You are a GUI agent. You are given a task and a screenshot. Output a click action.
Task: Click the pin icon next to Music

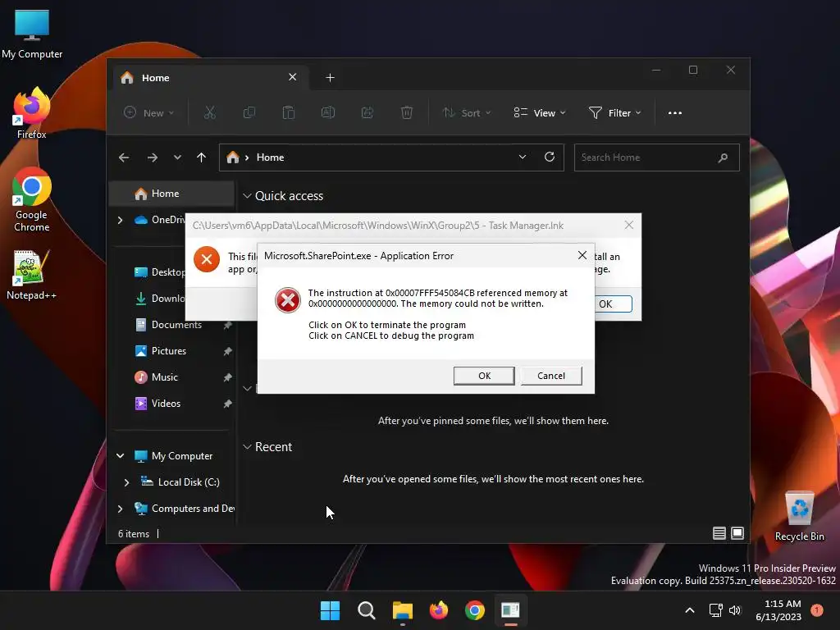pos(228,377)
